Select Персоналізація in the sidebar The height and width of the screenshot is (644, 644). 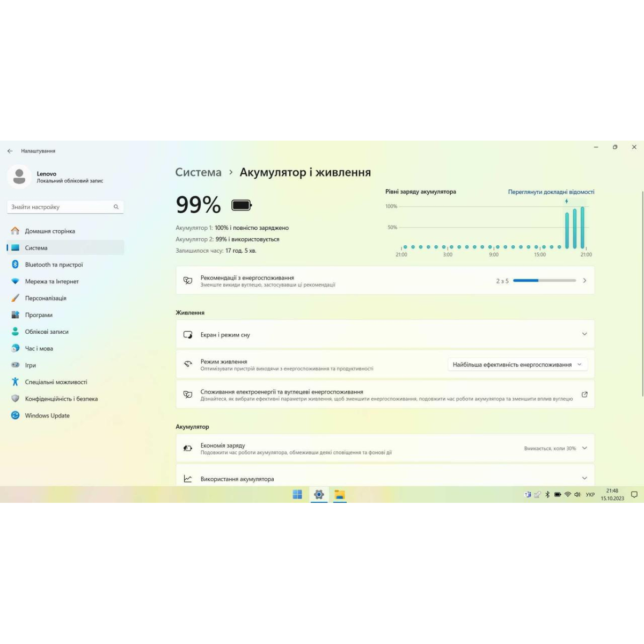coord(46,298)
